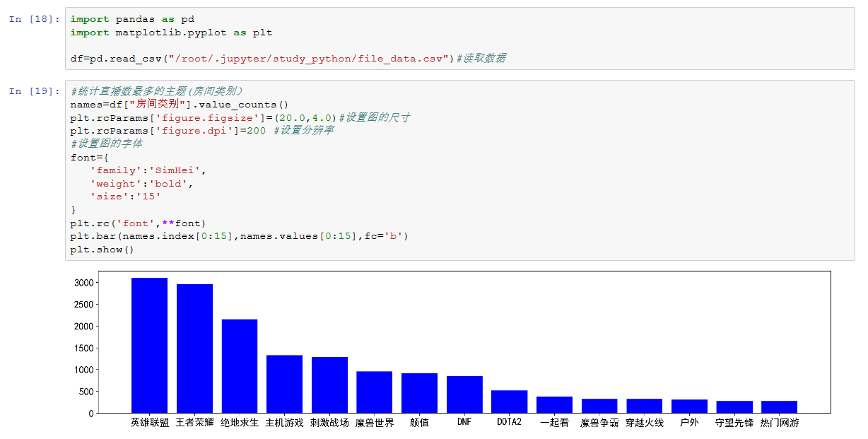Click the 魔兽世界 x-axis label

click(x=375, y=423)
